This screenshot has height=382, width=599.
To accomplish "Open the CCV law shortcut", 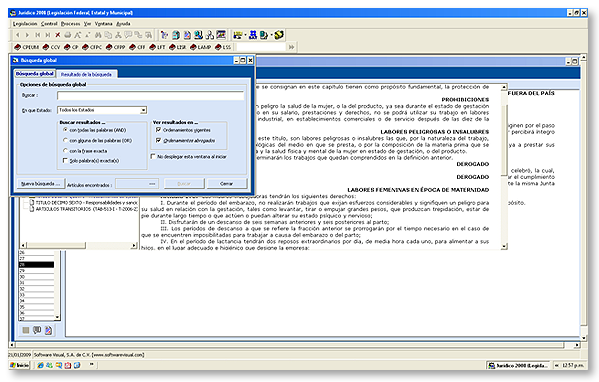I will point(52,47).
